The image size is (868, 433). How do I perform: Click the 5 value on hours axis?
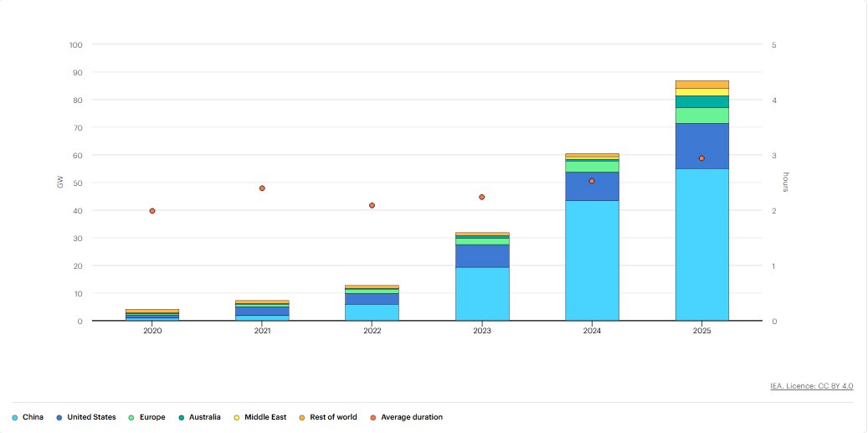774,45
